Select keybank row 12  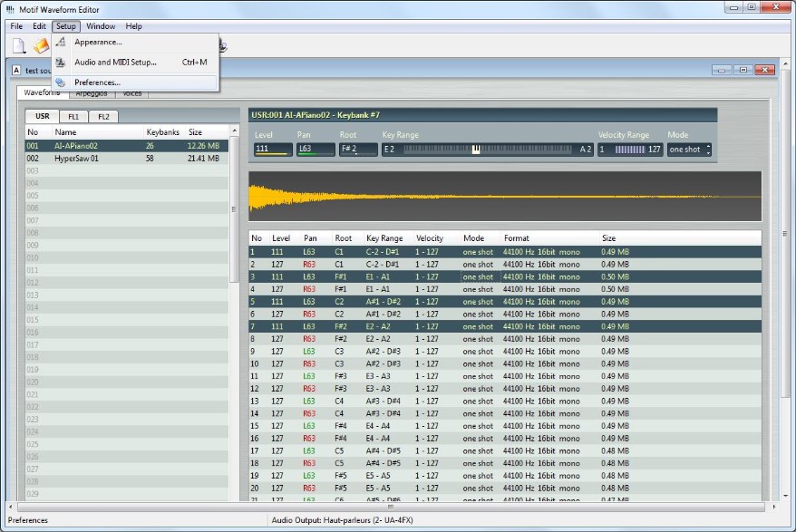pyautogui.click(x=505, y=389)
